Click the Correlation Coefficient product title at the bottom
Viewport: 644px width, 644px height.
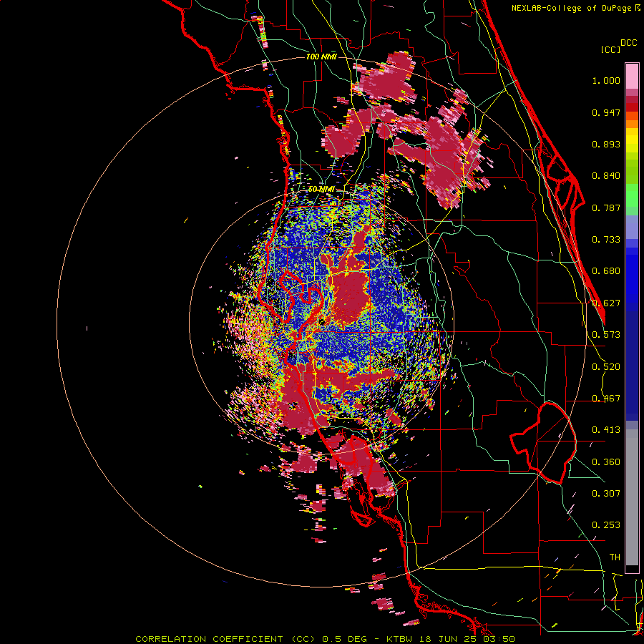pyautogui.click(x=325, y=639)
